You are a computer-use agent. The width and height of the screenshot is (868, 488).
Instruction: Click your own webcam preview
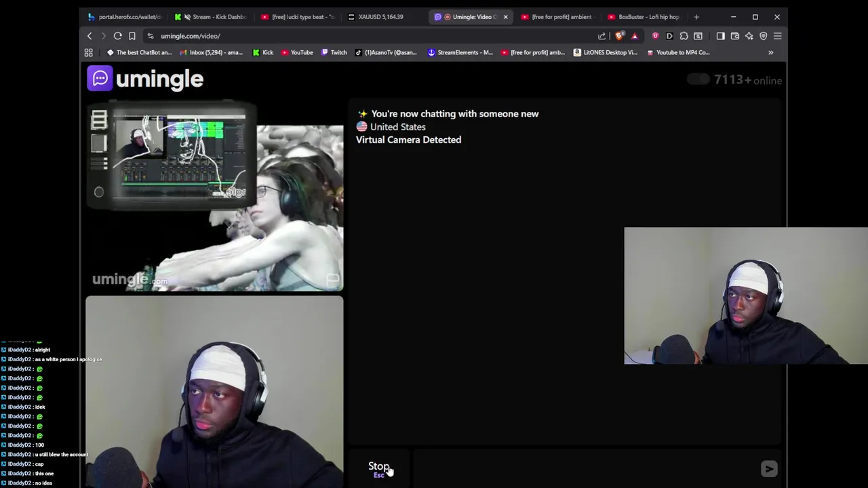click(x=214, y=392)
